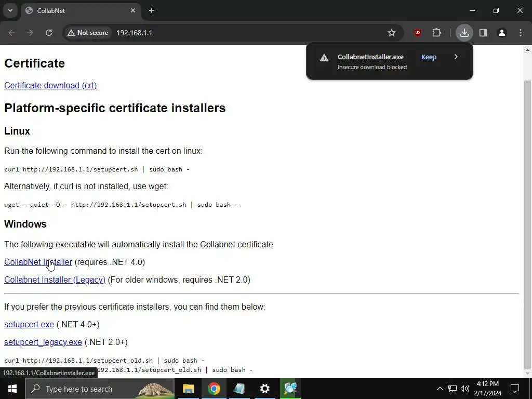
Task: Open the network computers app on taskbar
Action: (290, 389)
